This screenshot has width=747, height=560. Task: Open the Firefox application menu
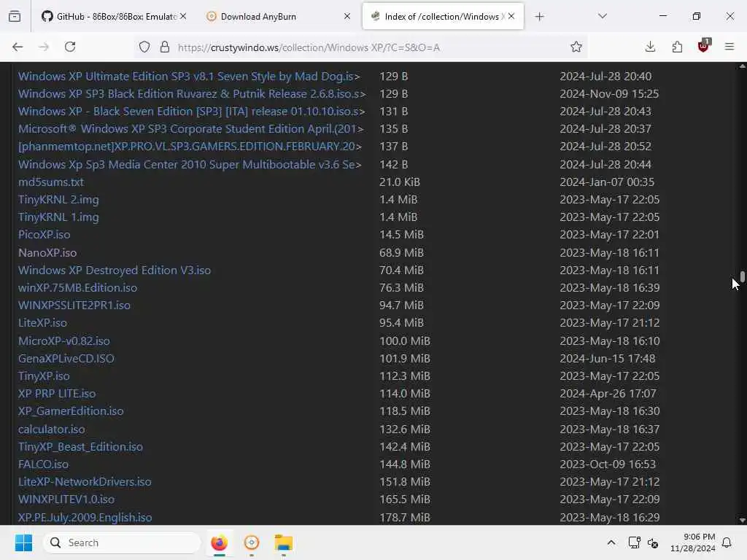pos(729,47)
